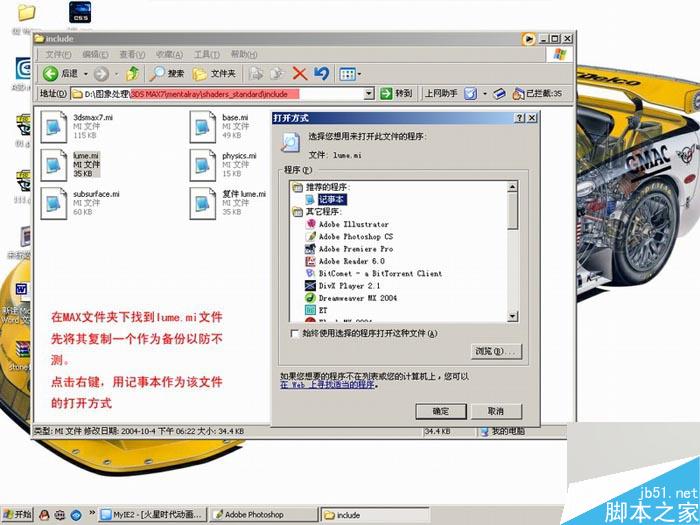Select 记事本 (Notepad) in the program list
Viewport: 700px width, 525px height.
tap(332, 200)
